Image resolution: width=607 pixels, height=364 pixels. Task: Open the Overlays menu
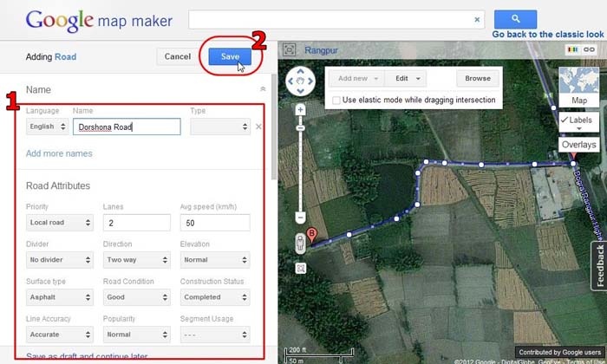pos(578,145)
